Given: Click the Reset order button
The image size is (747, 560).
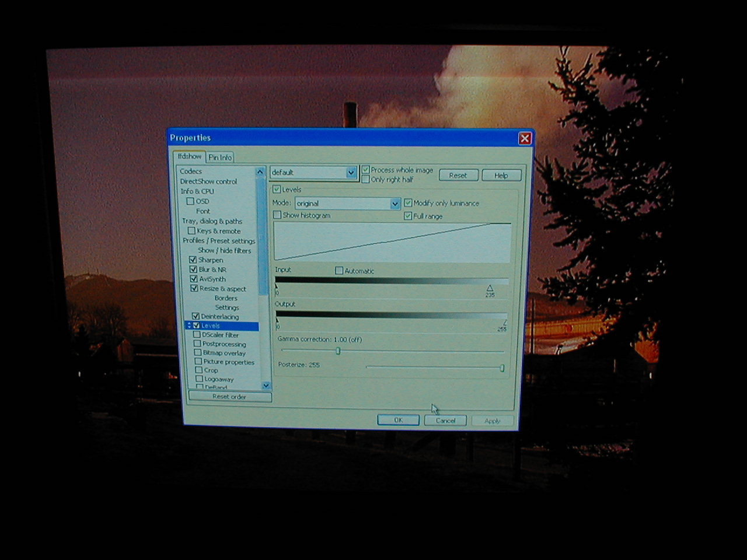Looking at the screenshot, I should pos(229,397).
